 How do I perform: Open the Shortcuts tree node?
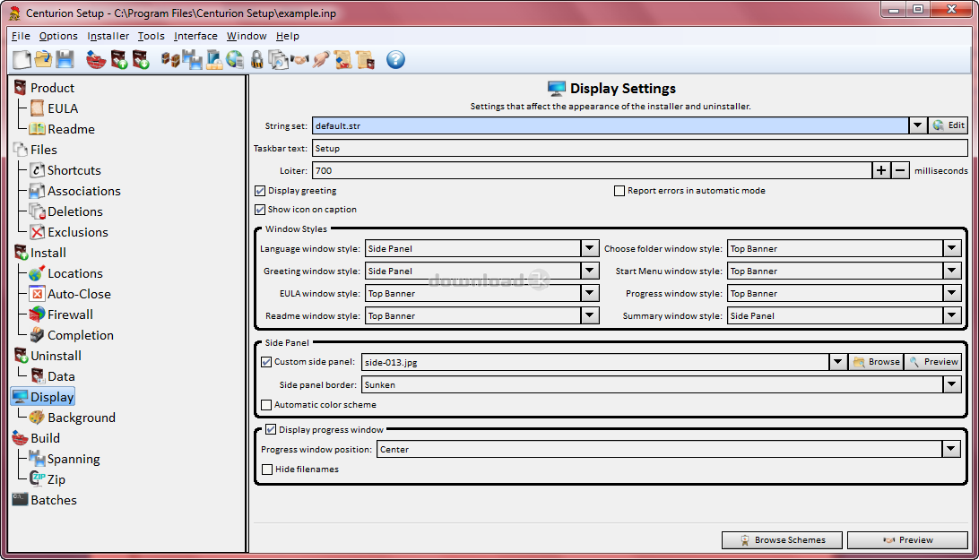pyautogui.click(x=74, y=170)
